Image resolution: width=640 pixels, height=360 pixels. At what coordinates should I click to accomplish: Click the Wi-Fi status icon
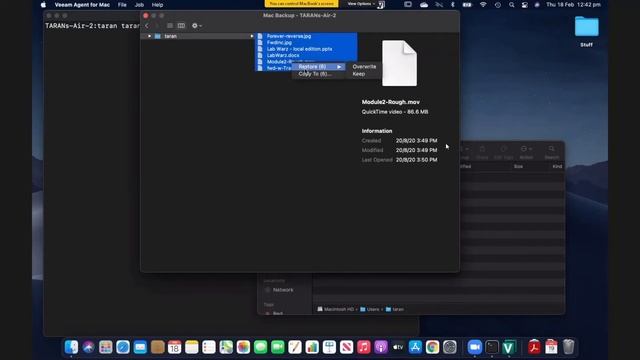click(483, 5)
